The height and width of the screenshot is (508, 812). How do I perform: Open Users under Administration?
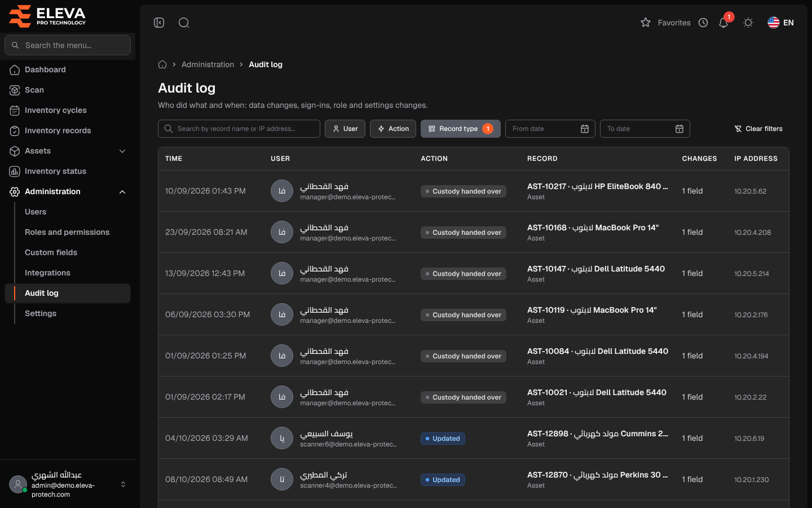click(x=36, y=212)
